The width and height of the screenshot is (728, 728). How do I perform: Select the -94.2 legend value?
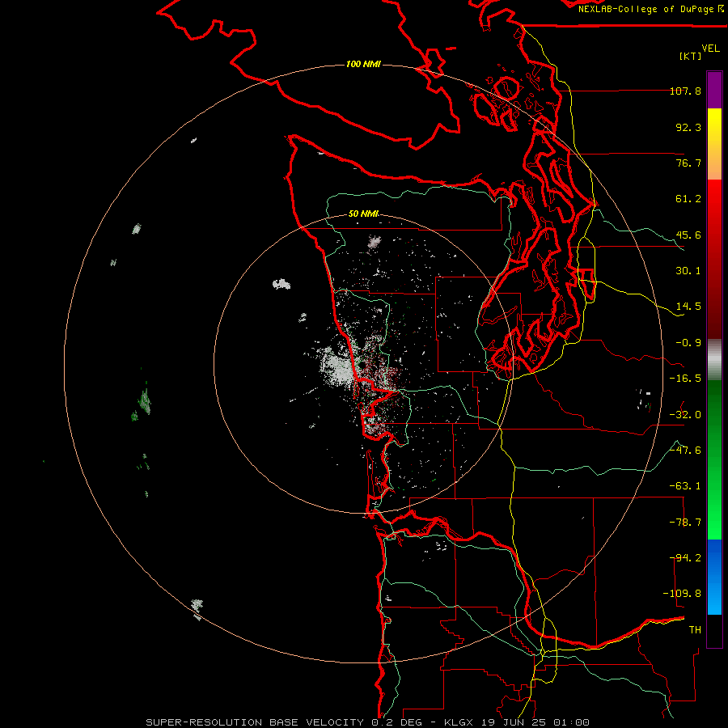(685, 558)
